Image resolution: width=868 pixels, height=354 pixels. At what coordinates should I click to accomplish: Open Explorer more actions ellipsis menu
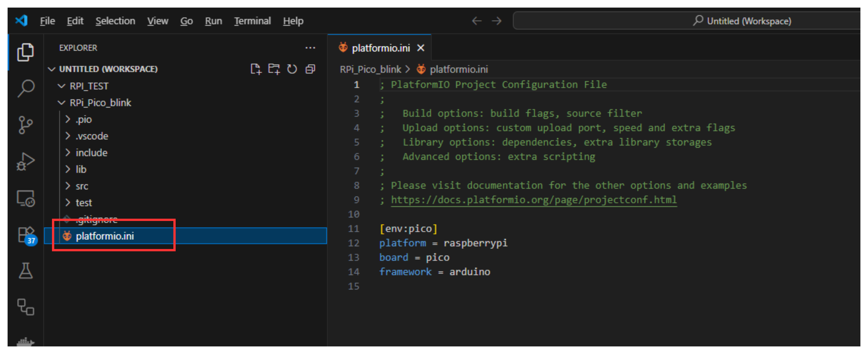(x=310, y=48)
